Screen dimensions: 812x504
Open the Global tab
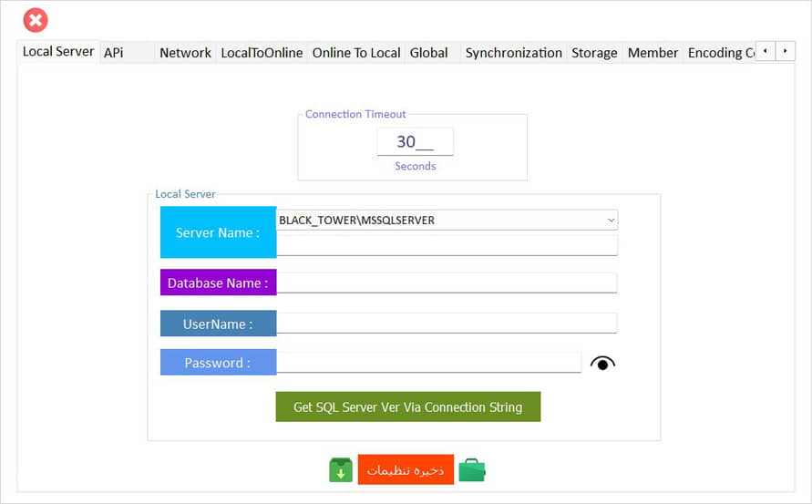(x=428, y=53)
